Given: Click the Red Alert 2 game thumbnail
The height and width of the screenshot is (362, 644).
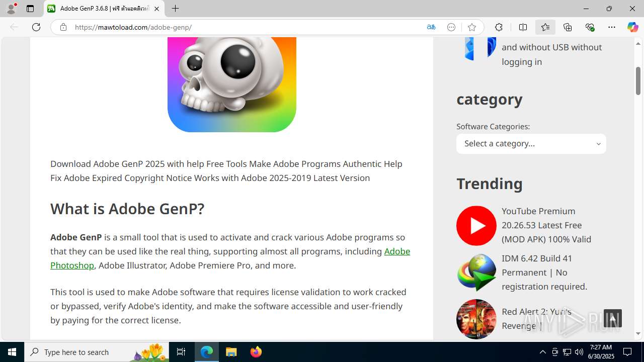Looking at the screenshot, I should [476, 319].
